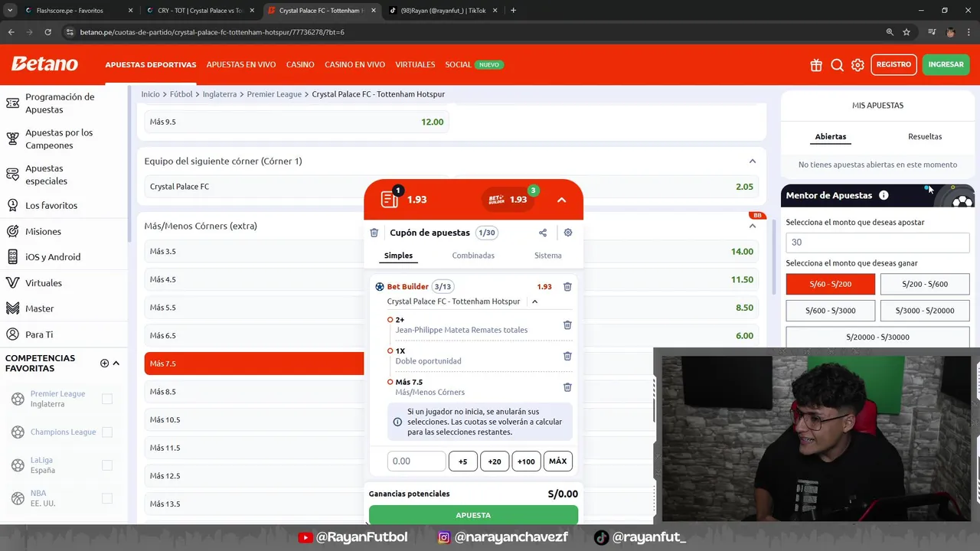Screen dimensions: 980x551
Task: Open Los favoritos sidebar item
Action: pos(64,205)
